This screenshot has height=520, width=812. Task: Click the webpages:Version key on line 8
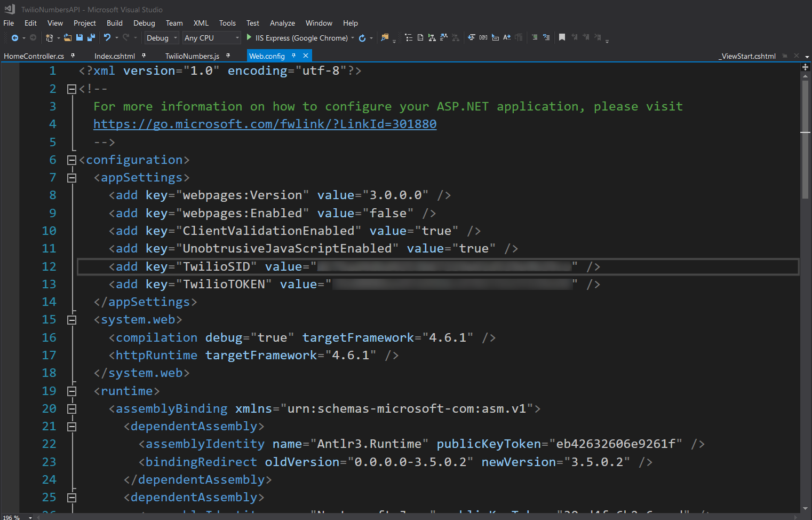pos(243,195)
